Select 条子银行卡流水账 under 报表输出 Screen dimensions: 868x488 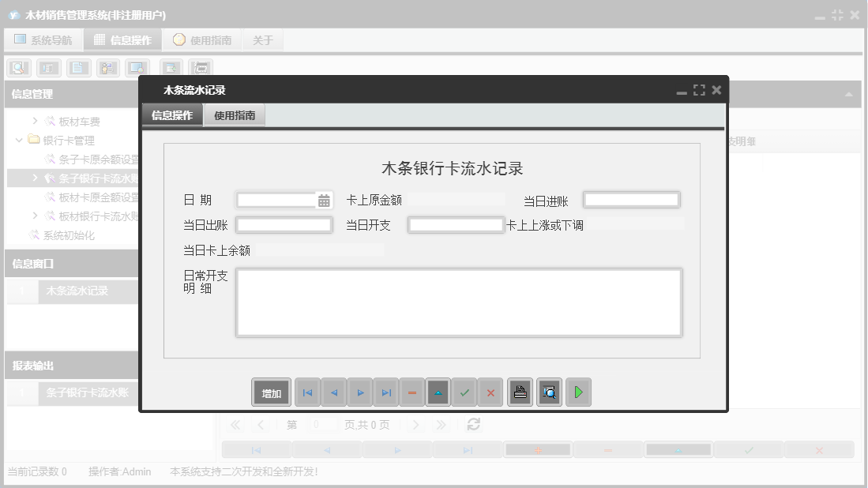[88, 393]
